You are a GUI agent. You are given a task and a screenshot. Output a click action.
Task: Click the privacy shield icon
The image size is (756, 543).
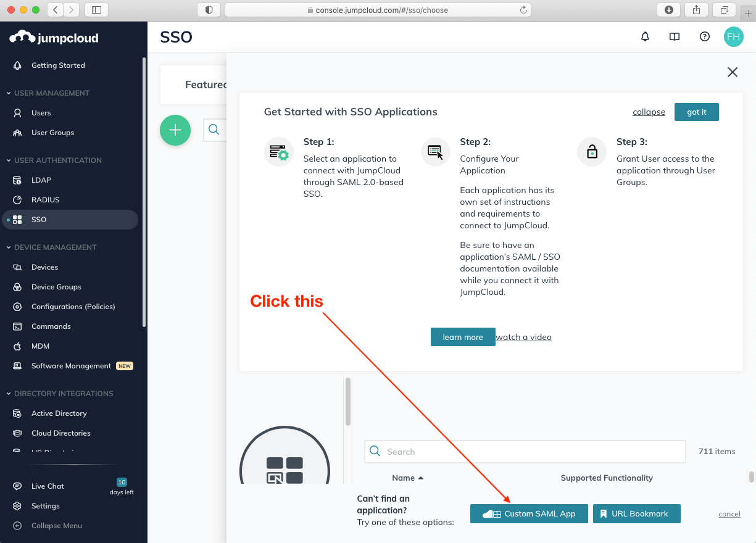tap(209, 10)
